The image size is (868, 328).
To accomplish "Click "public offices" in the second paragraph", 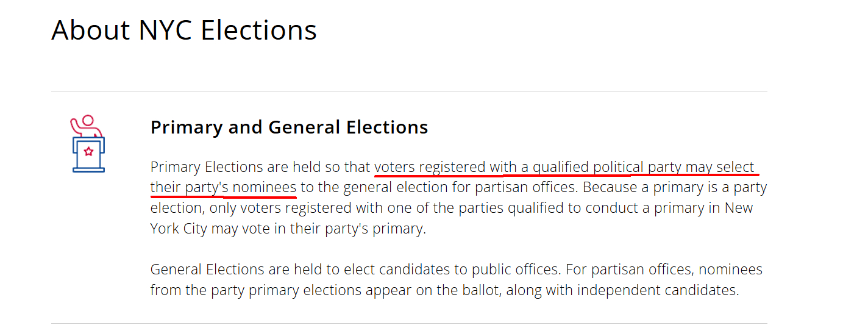I will (499, 269).
